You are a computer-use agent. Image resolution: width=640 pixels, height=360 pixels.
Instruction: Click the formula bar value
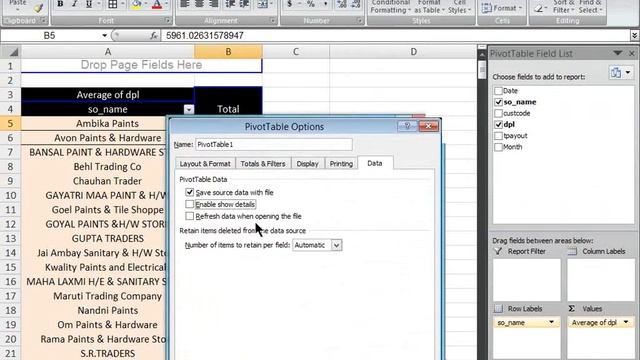pyautogui.click(x=204, y=36)
